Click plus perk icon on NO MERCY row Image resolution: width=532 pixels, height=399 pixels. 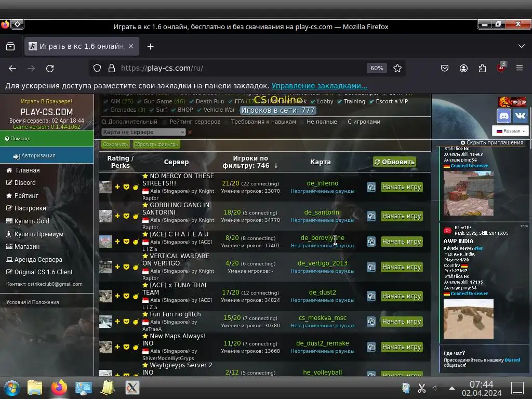coord(117,187)
